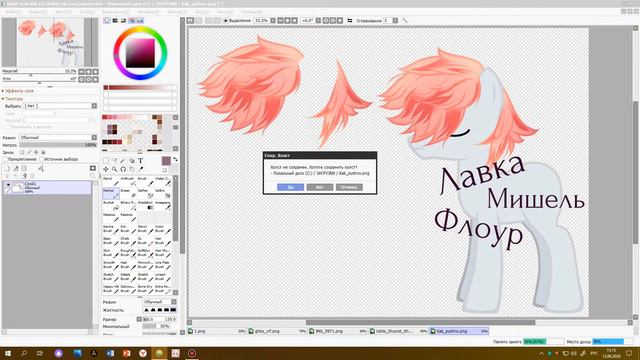
Task: Choose the SelPen selection pen tool
Action: pyautogui.click(x=145, y=193)
